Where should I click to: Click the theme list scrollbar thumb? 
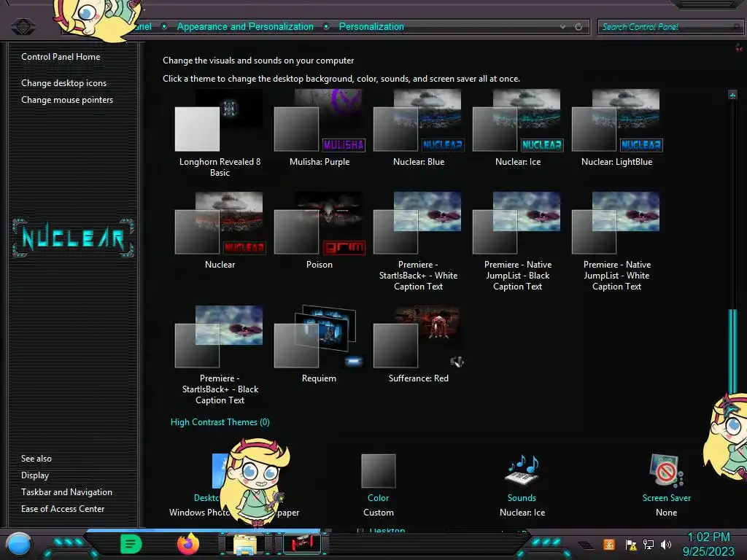732,351
